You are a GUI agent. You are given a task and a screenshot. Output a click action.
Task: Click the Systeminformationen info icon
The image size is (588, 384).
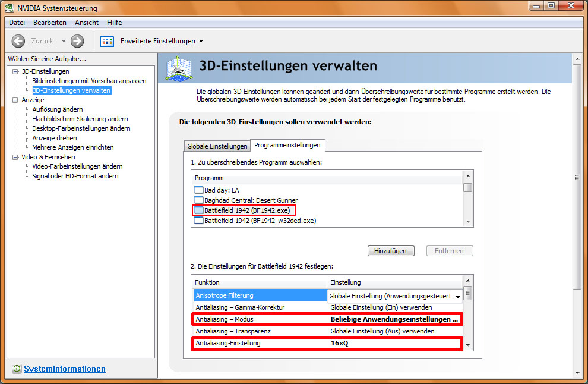pyautogui.click(x=17, y=369)
